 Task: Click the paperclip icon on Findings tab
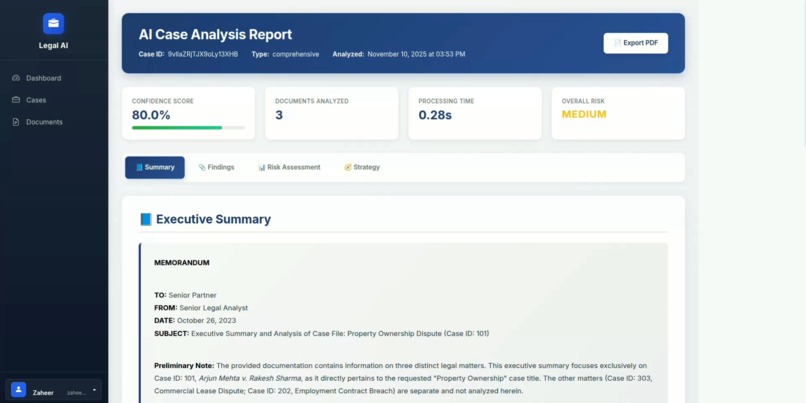tap(202, 167)
